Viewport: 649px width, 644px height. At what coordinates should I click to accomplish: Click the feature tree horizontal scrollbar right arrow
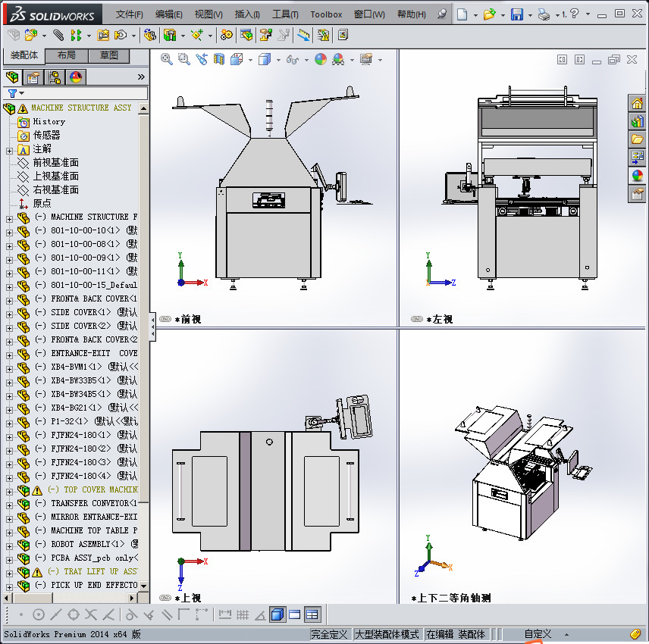(132, 598)
